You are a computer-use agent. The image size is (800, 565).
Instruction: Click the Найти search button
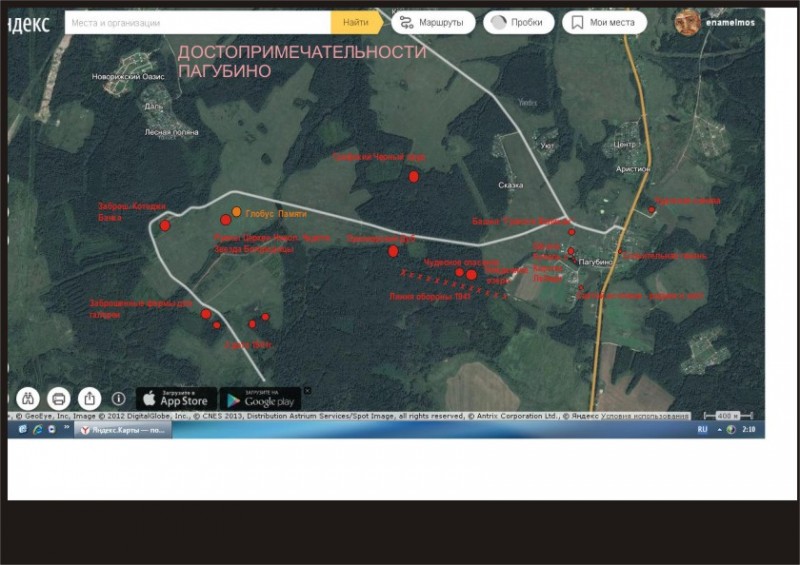click(x=357, y=22)
